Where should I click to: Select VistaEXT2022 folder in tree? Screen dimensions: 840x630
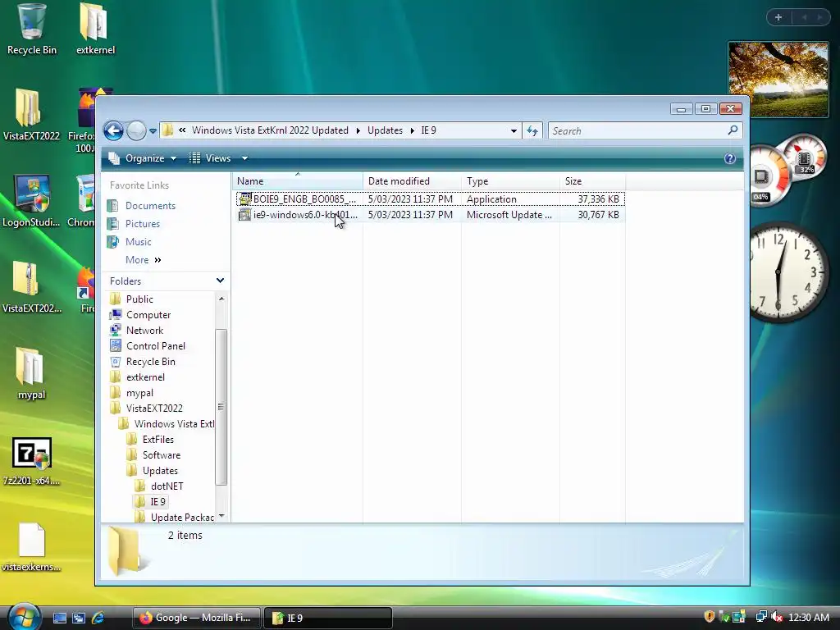click(154, 409)
